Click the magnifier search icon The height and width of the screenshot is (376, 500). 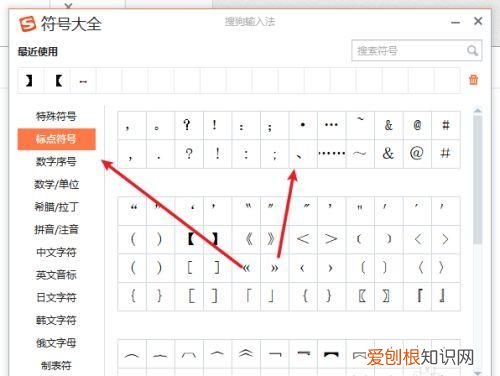click(472, 51)
